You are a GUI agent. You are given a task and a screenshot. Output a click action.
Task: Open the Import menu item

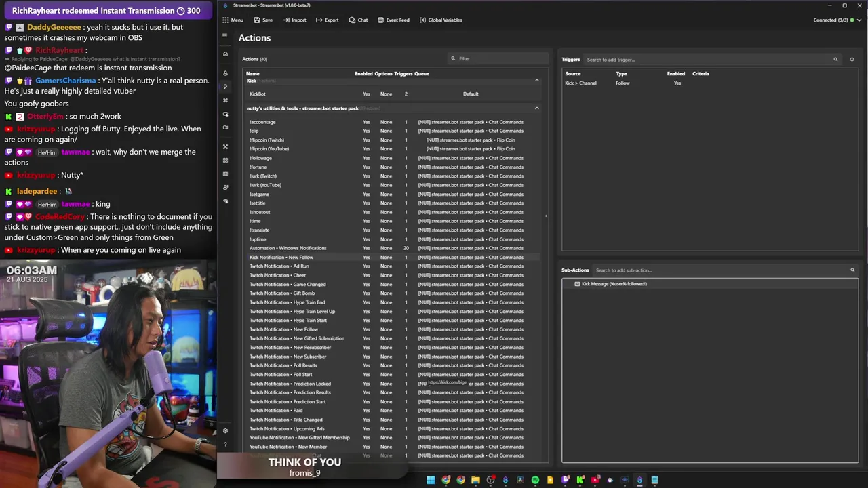pyautogui.click(x=294, y=20)
